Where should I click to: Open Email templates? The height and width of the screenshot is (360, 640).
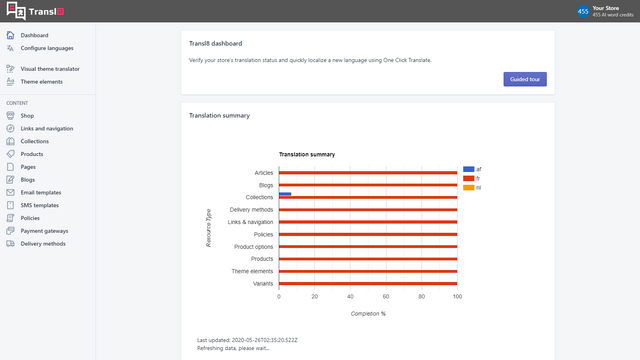pos(41,192)
